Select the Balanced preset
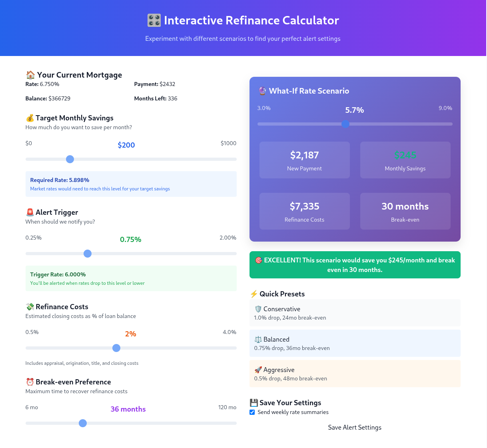 click(x=355, y=343)
